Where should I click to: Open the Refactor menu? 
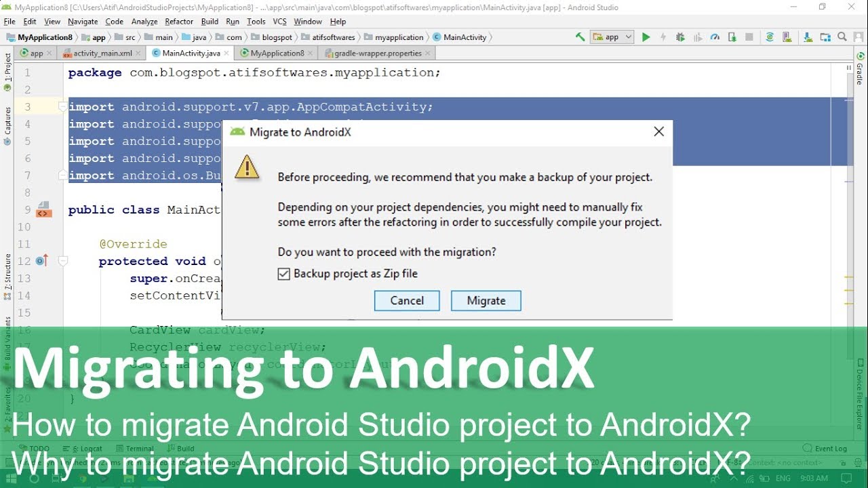(179, 21)
